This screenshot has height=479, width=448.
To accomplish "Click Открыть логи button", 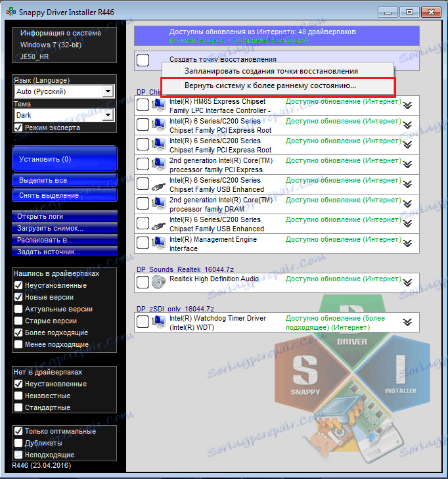I will coord(64,216).
